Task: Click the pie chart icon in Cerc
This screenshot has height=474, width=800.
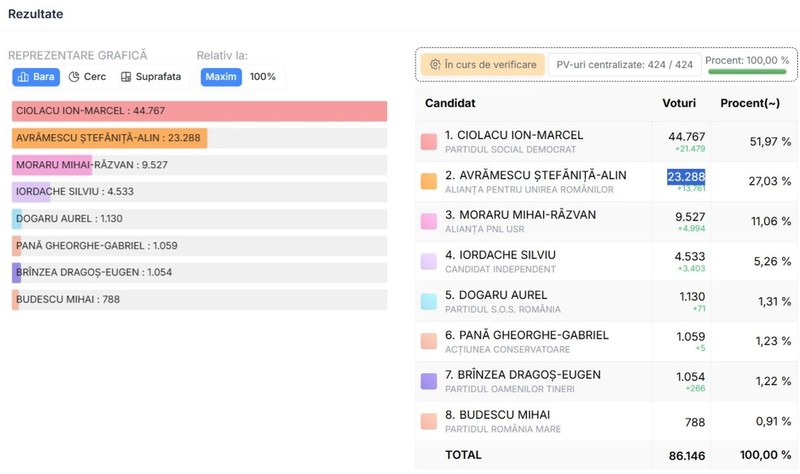Action: point(74,77)
